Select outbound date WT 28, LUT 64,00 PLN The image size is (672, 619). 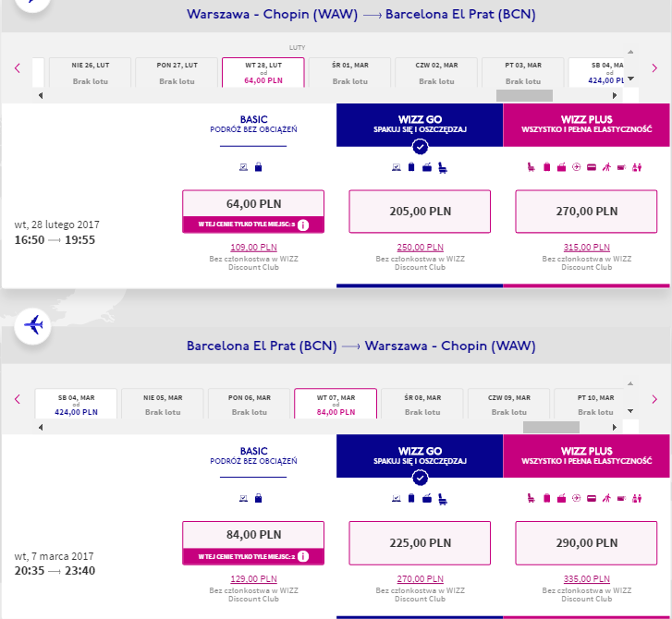(263, 72)
